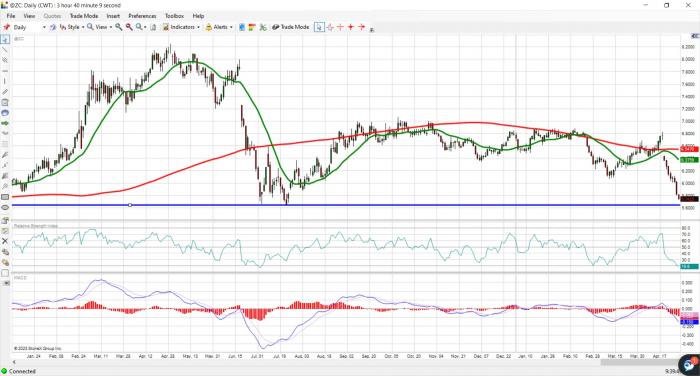Image resolution: width=700 pixels, height=376 pixels.
Task: Select the rectangle drawing tool in sidebar
Action: 5,197
